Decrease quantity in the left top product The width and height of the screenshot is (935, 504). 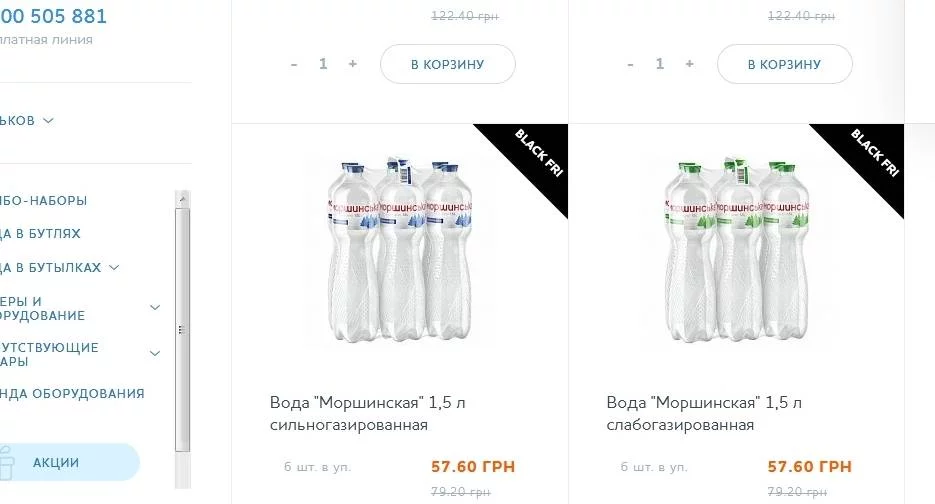(x=294, y=64)
